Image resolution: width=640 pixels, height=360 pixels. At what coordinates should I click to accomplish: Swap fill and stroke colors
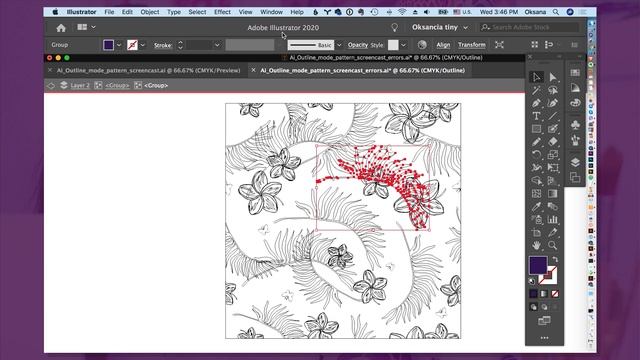pyautogui.click(x=555, y=260)
